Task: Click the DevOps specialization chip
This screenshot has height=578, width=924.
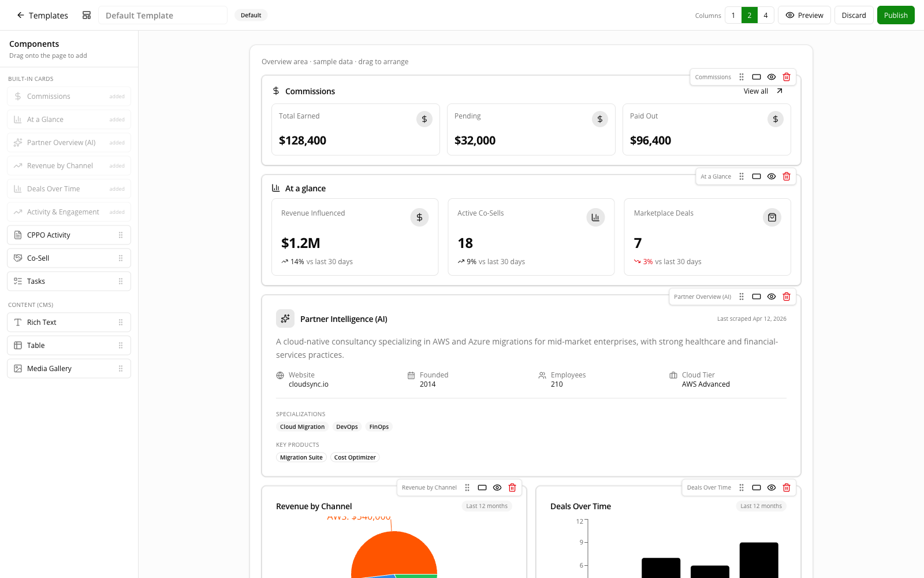Action: tap(347, 427)
